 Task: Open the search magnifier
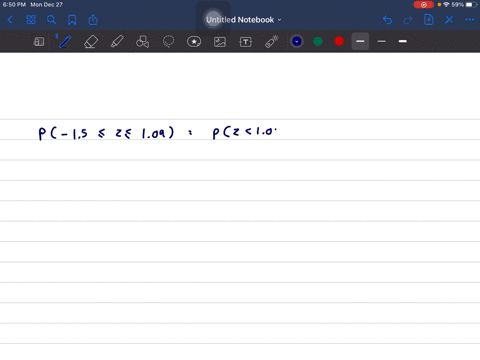[x=51, y=20]
